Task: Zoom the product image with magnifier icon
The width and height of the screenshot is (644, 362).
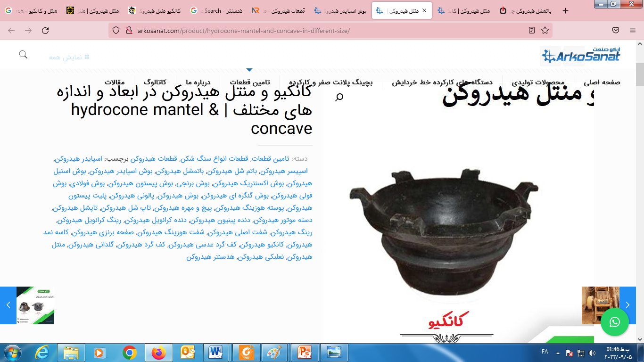Action: [x=339, y=97]
